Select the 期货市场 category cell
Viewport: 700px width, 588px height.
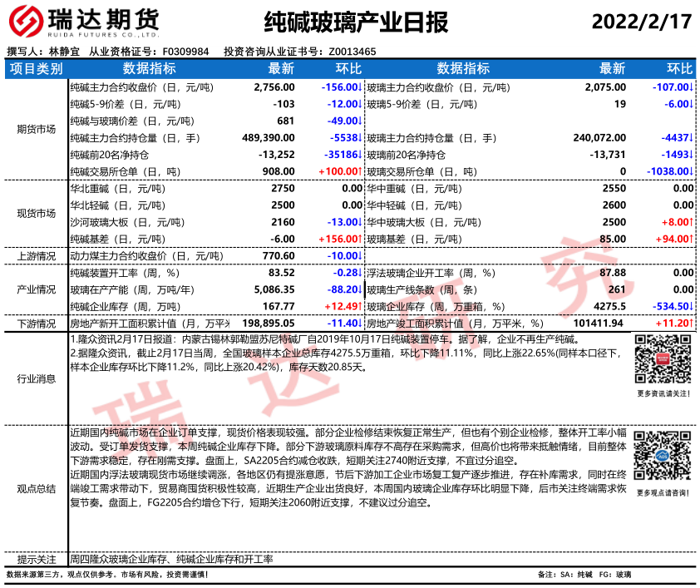(x=36, y=129)
